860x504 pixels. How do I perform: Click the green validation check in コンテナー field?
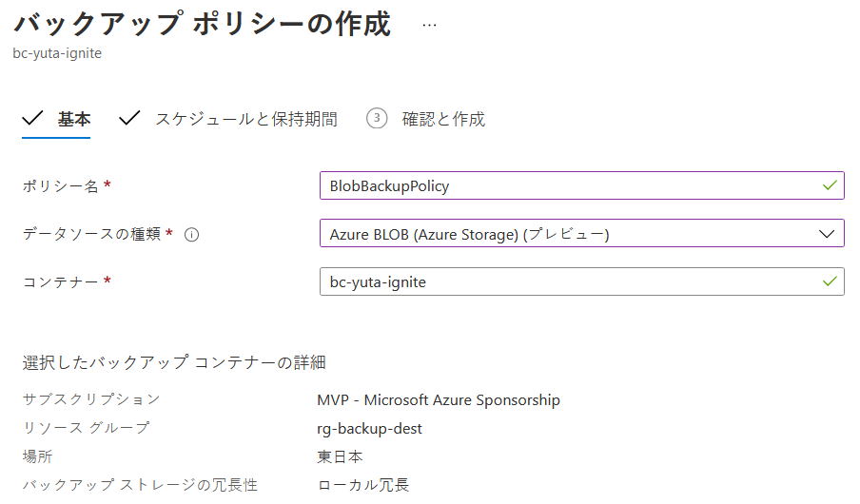click(830, 281)
